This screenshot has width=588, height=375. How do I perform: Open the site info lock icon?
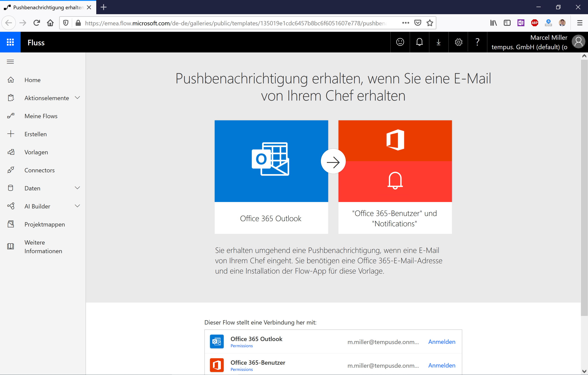(78, 23)
